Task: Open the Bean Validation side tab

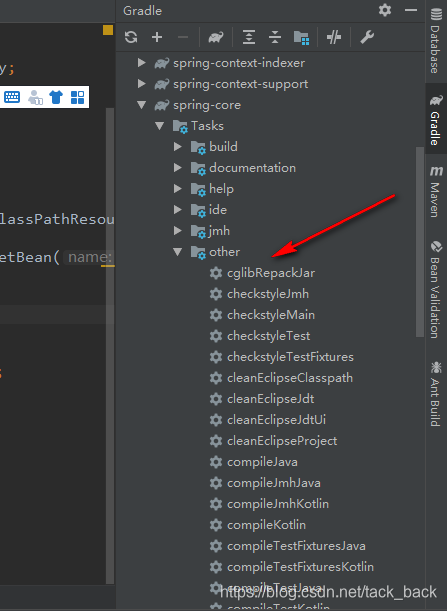Action: pos(436,289)
